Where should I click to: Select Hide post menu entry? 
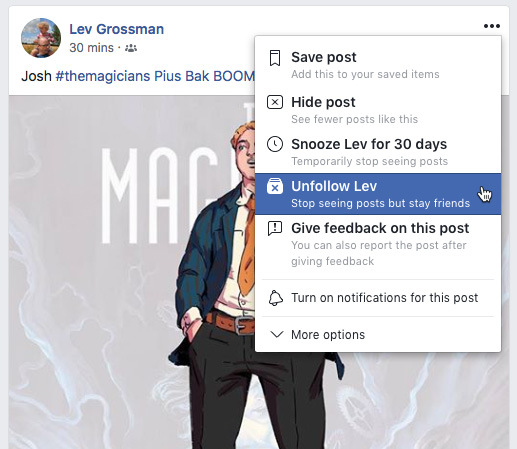click(378, 110)
